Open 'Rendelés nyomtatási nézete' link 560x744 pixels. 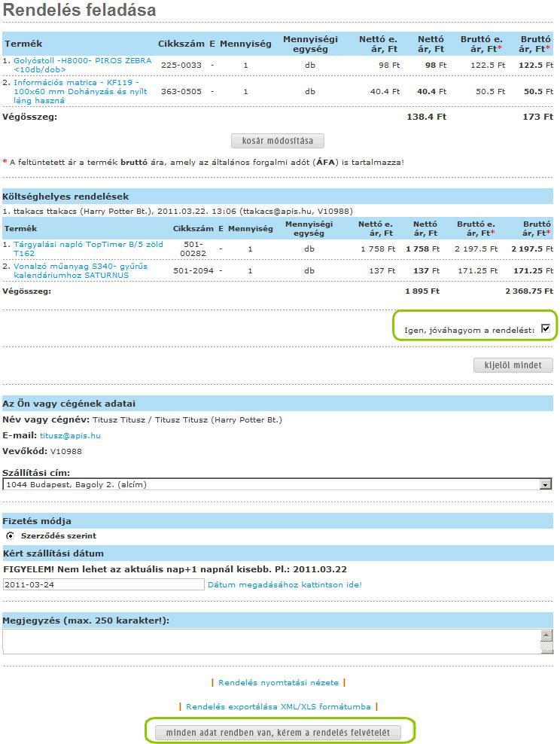[278, 683]
